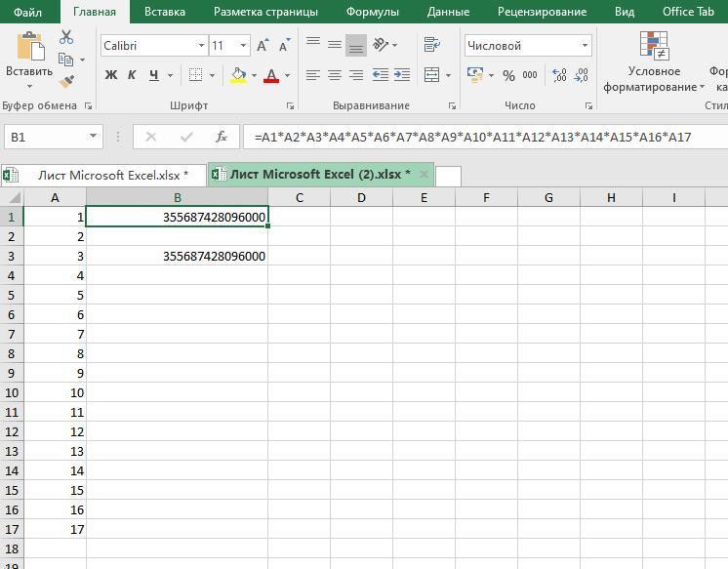Toggle bold formatting (Ж)
The image size is (728, 569).
pyautogui.click(x=111, y=75)
